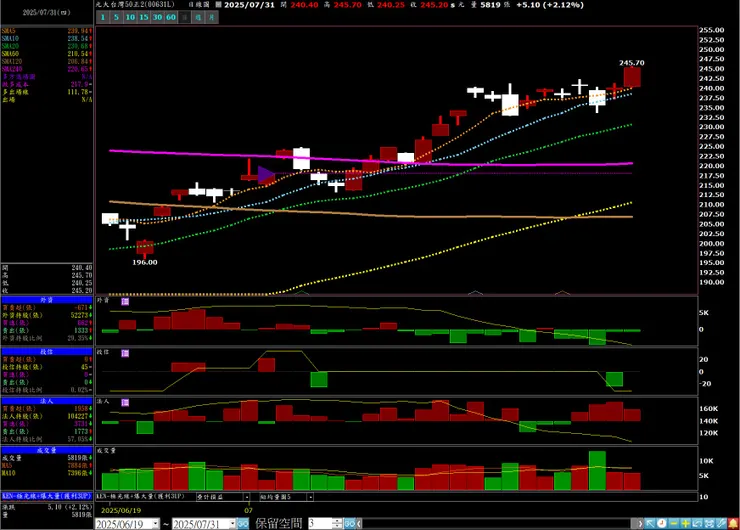The image size is (740, 530).
Task: Click the SMA5 value row
Action: point(47,31)
